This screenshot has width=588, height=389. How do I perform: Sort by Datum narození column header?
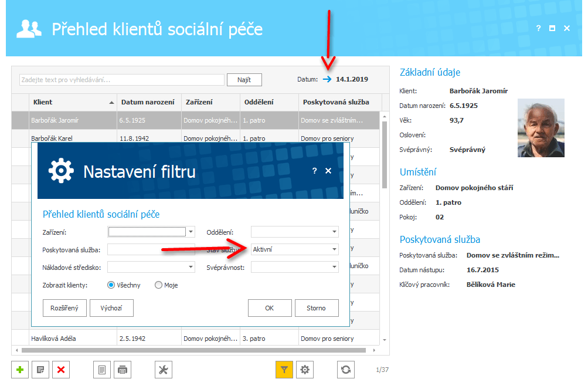pos(149,102)
